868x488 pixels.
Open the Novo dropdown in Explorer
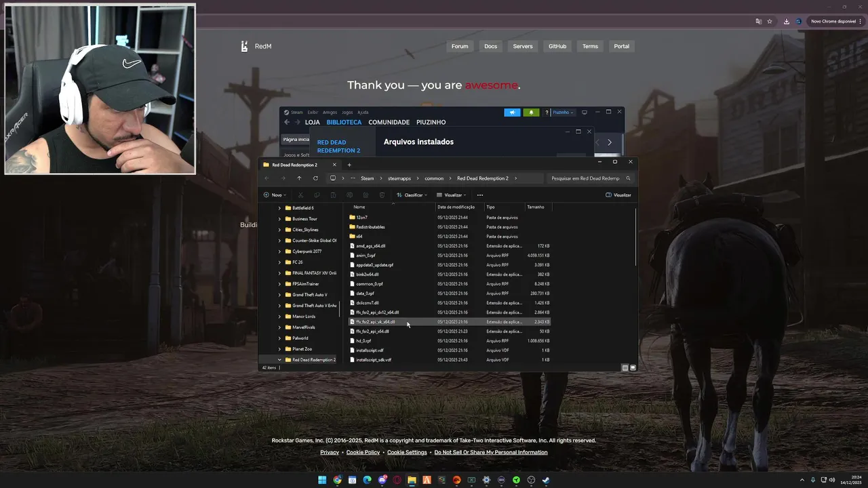(x=275, y=195)
